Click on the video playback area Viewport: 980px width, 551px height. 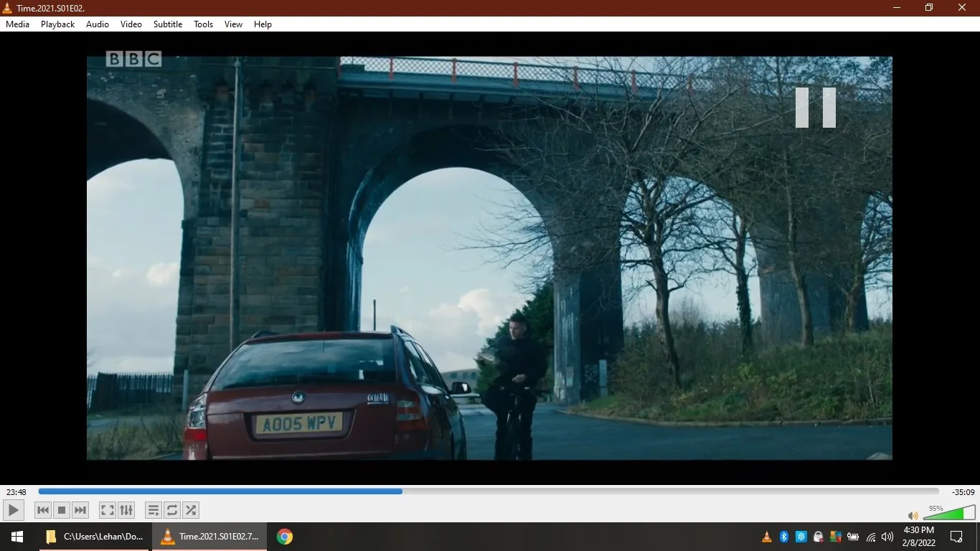(x=489, y=258)
